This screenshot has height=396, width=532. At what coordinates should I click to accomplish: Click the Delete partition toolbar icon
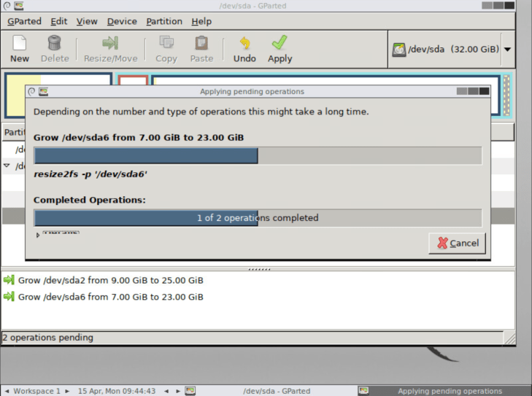click(x=54, y=44)
